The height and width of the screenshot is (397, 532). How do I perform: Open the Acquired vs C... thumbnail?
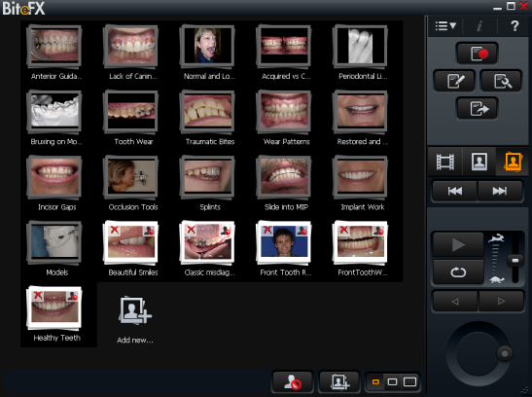[284, 46]
